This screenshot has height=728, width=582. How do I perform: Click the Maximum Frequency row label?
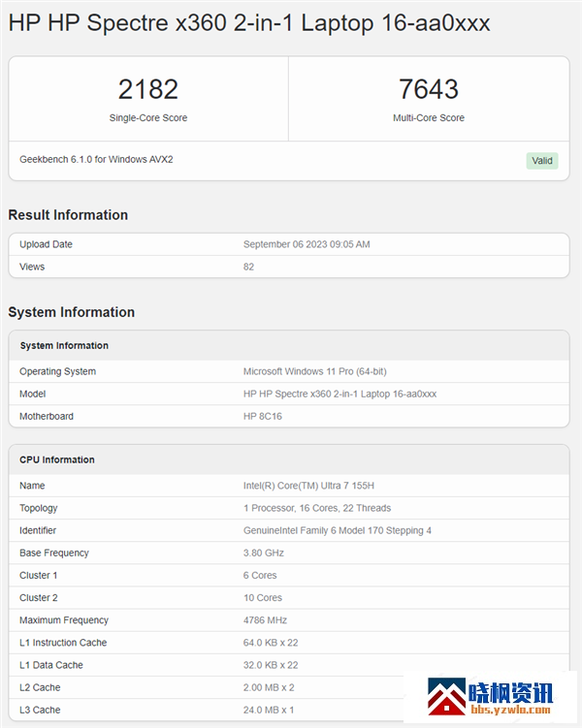(64, 620)
